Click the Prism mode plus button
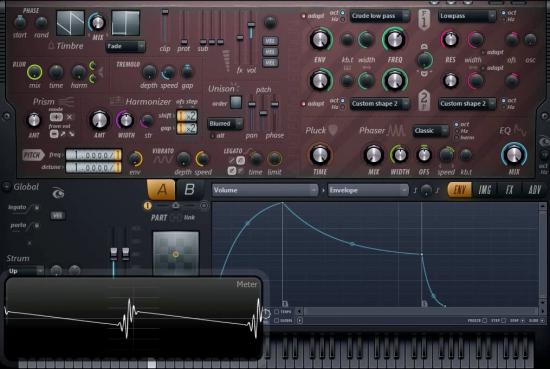The height and width of the screenshot is (369, 550). click(56, 117)
